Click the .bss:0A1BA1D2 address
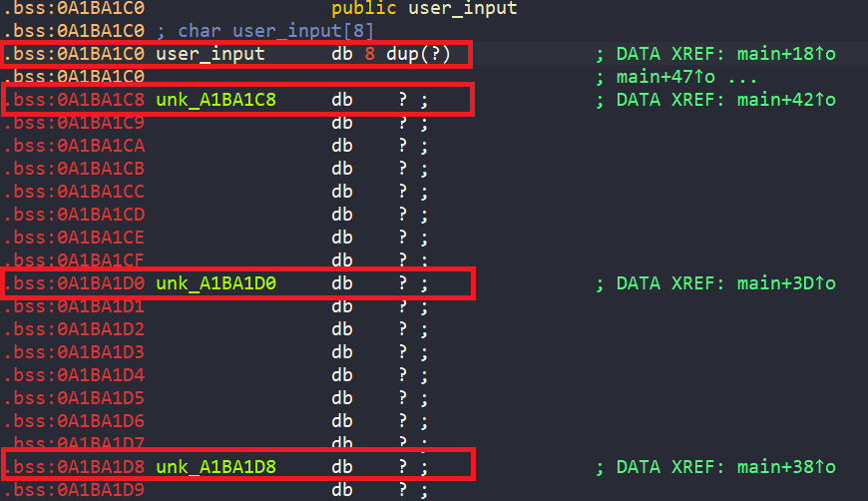The height and width of the screenshot is (501, 868). (74, 329)
